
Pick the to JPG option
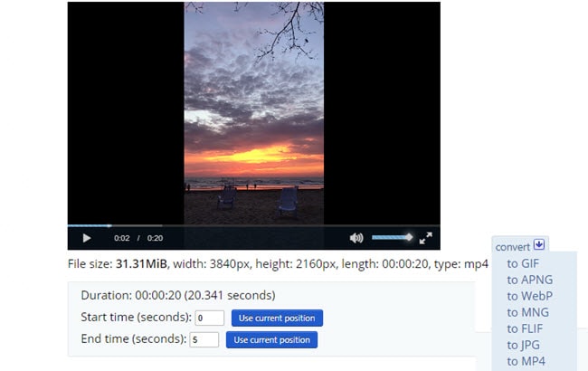coord(523,345)
